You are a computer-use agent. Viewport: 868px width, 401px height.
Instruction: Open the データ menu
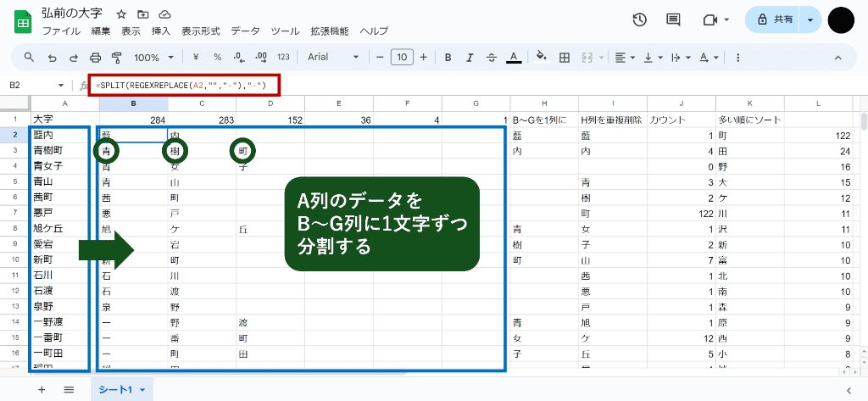point(245,31)
